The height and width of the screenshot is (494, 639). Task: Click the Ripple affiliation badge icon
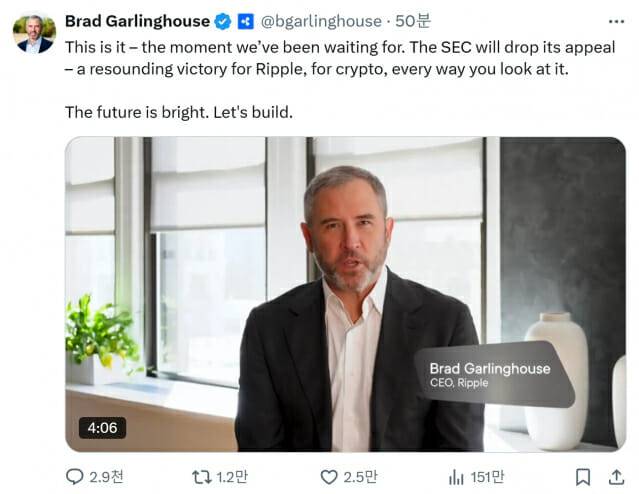click(245, 21)
